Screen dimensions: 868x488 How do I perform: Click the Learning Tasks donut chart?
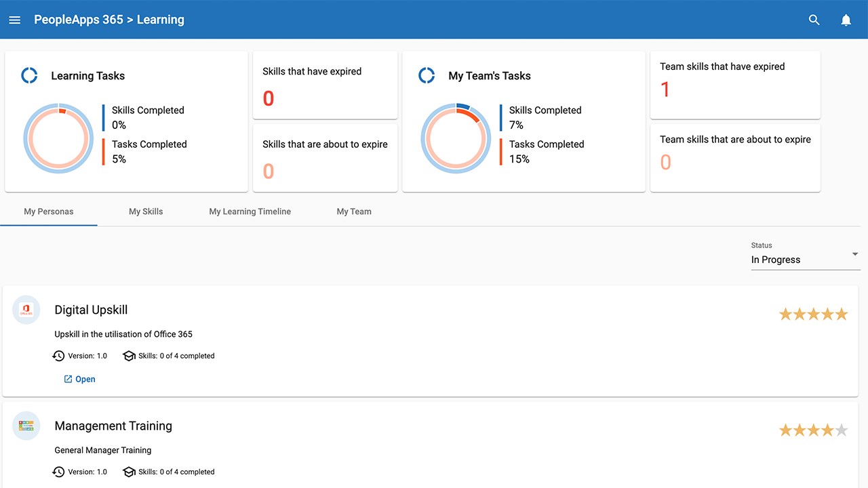pos(58,138)
